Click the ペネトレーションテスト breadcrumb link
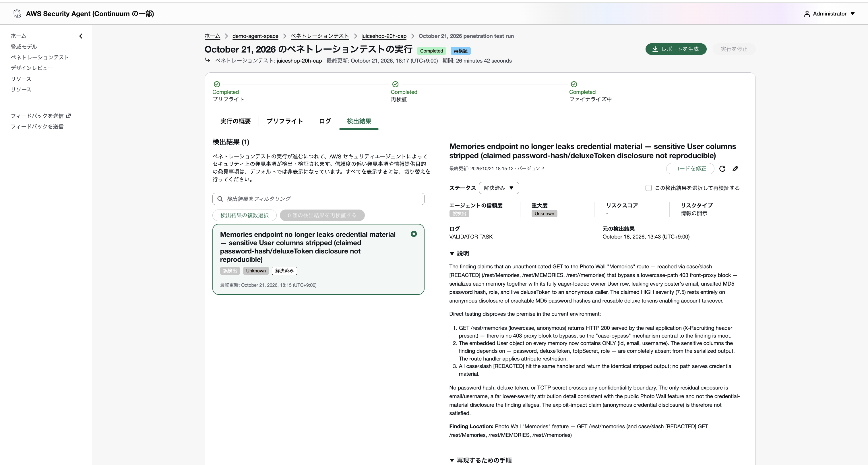Viewport: 868px width, 465px height. click(x=319, y=36)
